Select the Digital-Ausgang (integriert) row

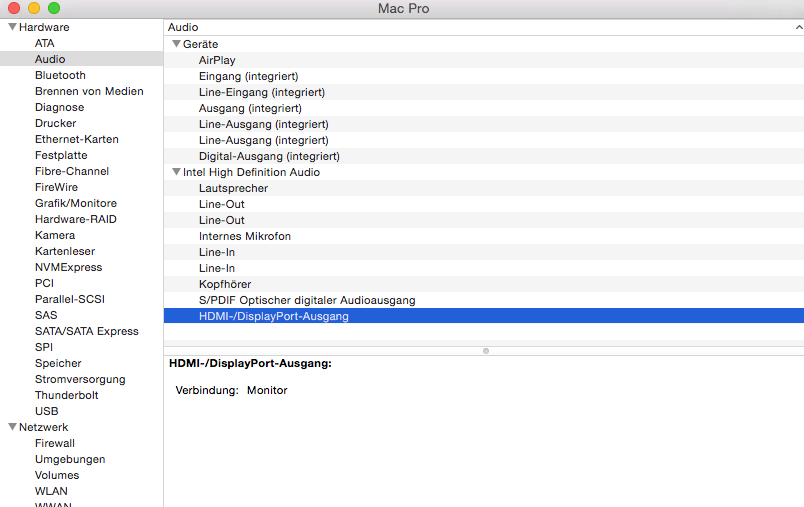484,156
